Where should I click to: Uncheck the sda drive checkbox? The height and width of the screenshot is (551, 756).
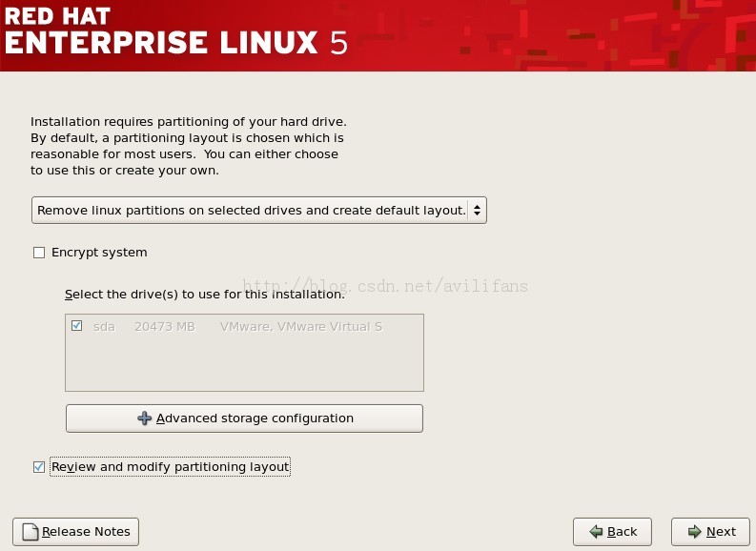tap(76, 326)
